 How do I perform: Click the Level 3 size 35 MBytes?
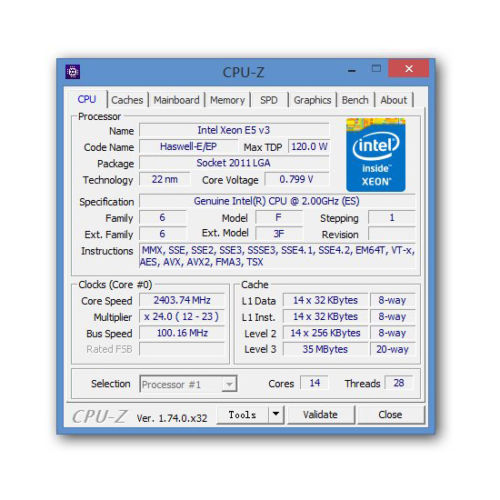[325, 349]
